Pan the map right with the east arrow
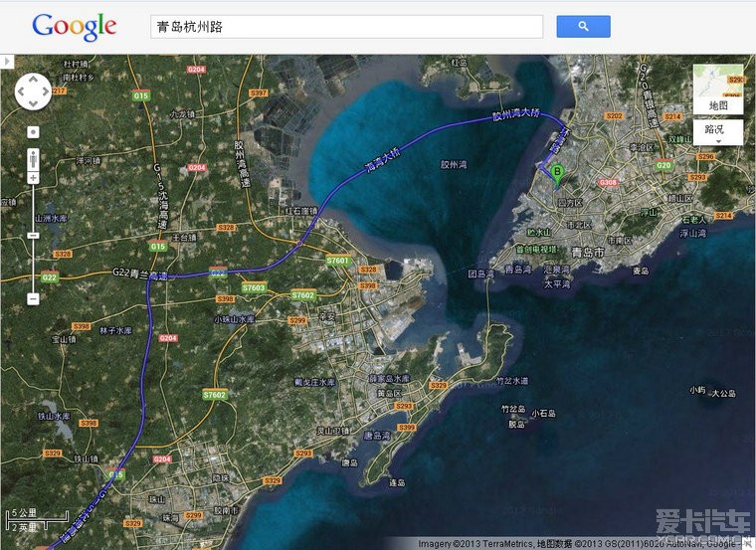Image resolution: width=756 pixels, height=550 pixels. click(46, 92)
